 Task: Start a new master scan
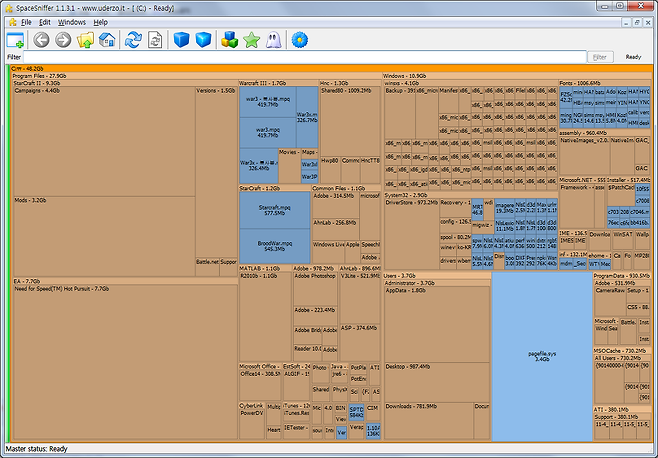pos(133,40)
